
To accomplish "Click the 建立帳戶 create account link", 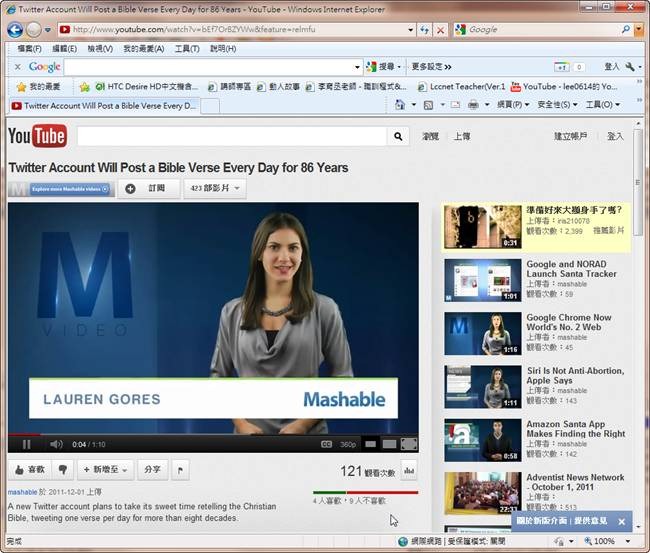I will pos(570,136).
